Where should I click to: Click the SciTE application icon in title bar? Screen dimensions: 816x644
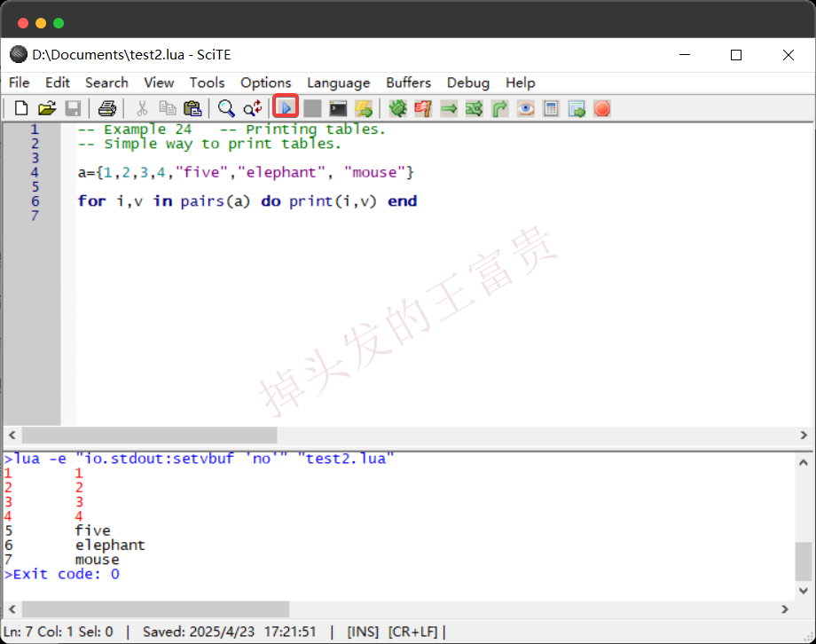click(19, 54)
